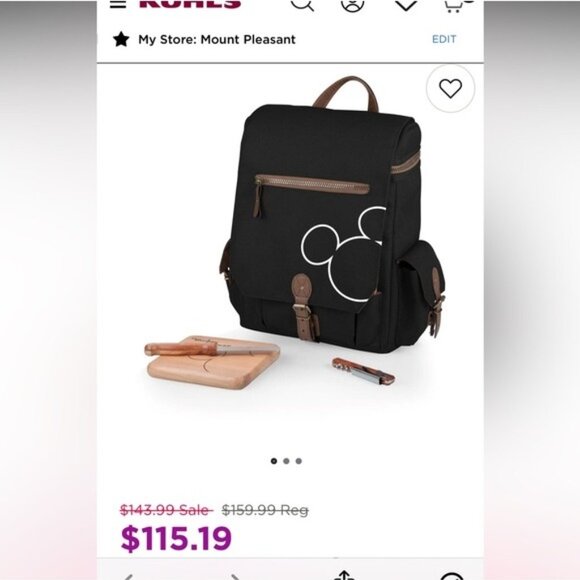Go forward with browser forward arrow
580x580 pixels.
235,577
